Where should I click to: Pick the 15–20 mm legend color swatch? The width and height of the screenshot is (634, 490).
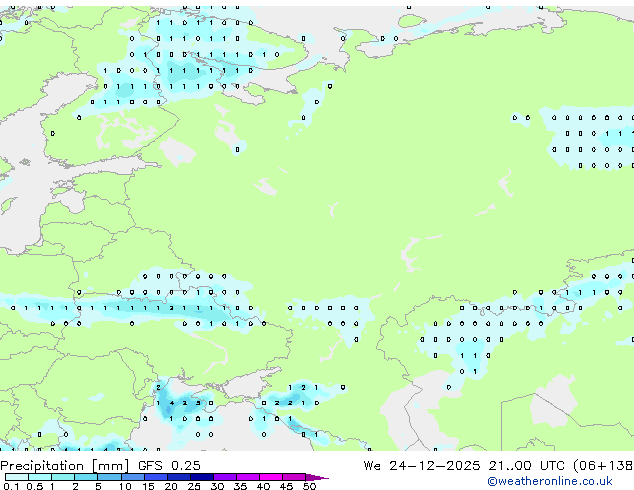[155, 477]
